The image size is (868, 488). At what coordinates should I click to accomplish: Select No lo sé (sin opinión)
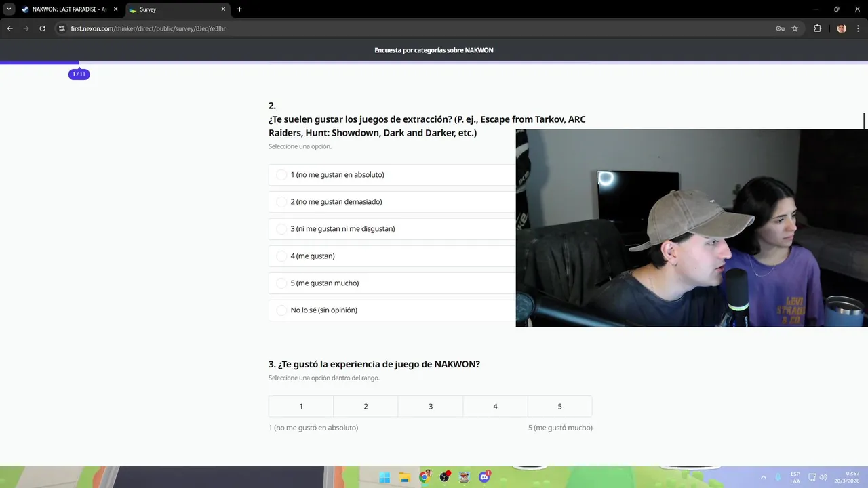392,310
